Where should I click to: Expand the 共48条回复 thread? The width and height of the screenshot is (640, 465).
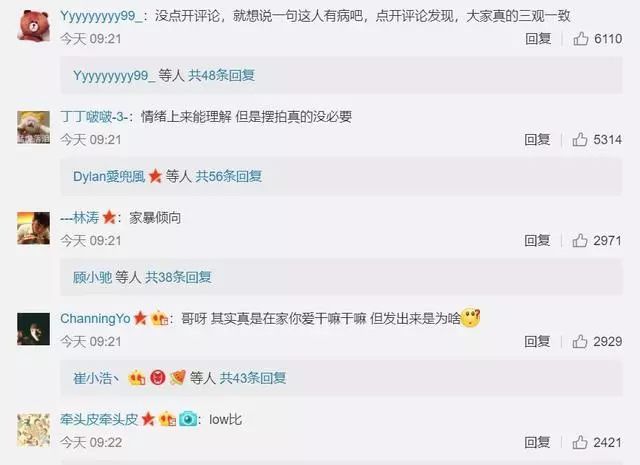pos(221,76)
